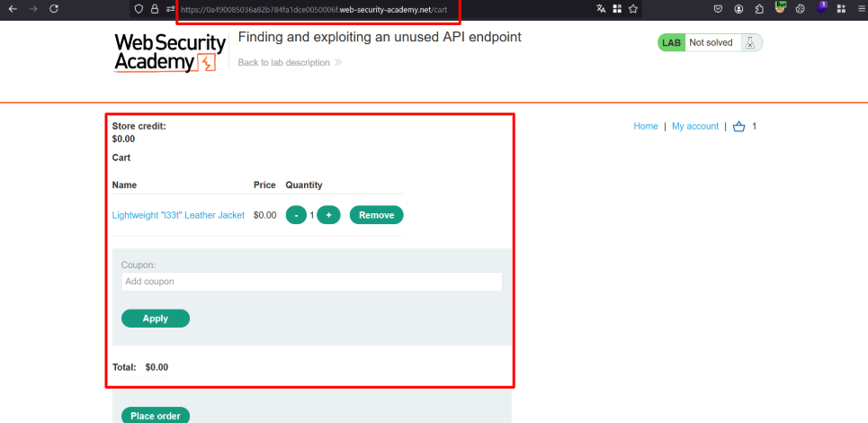The image size is (868, 423).
Task: Bookmark this page with the star icon
Action: tap(633, 8)
